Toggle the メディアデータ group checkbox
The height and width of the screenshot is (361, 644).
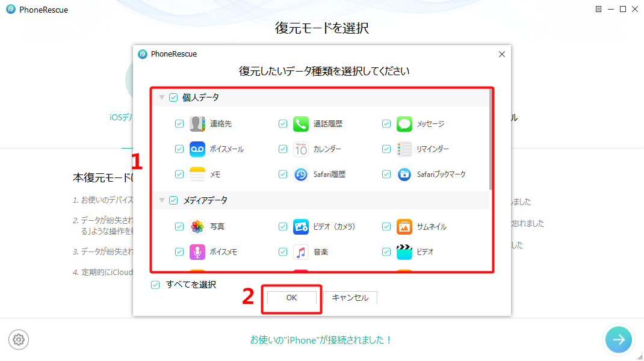pos(173,200)
